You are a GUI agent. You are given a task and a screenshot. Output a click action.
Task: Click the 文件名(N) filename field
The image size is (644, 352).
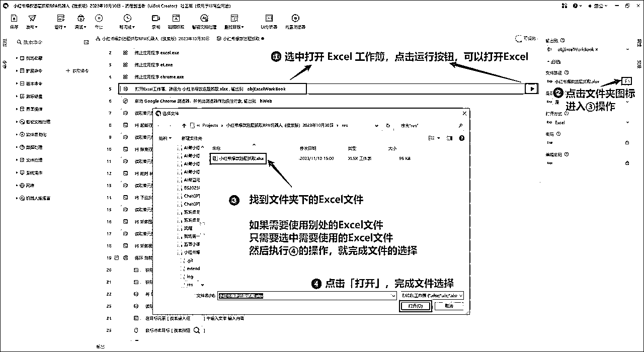point(307,296)
